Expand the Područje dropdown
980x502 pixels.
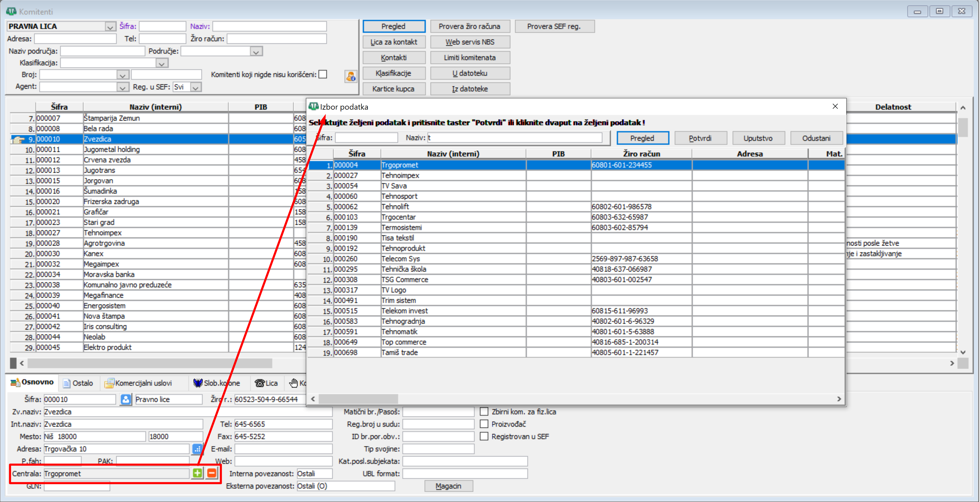tap(256, 51)
